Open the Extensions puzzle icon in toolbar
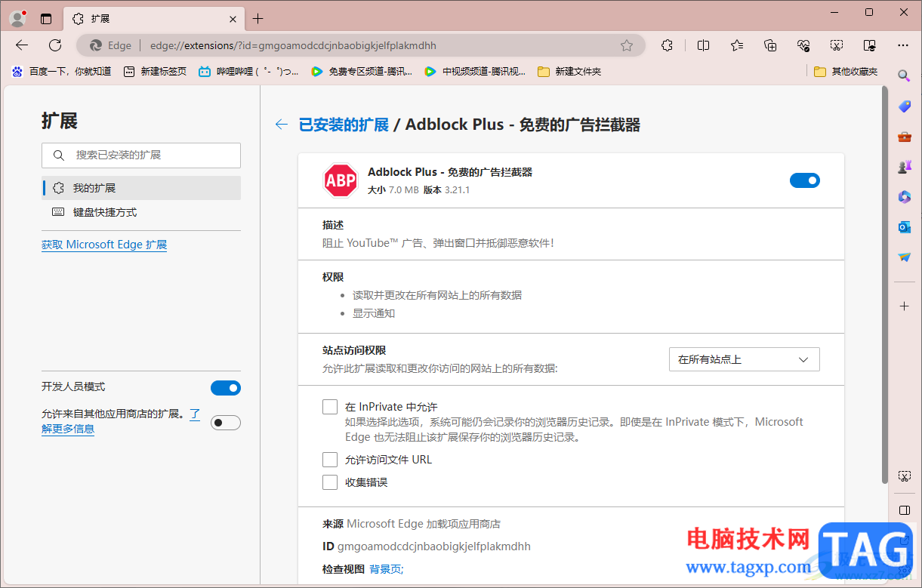Viewport: 922px width, 588px height. point(667,45)
